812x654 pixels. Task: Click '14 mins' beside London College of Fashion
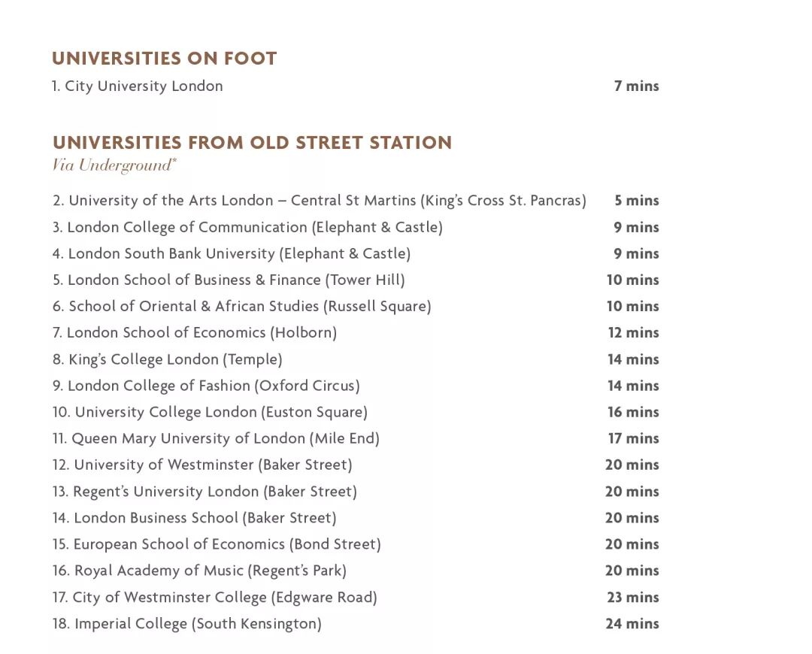click(x=633, y=386)
